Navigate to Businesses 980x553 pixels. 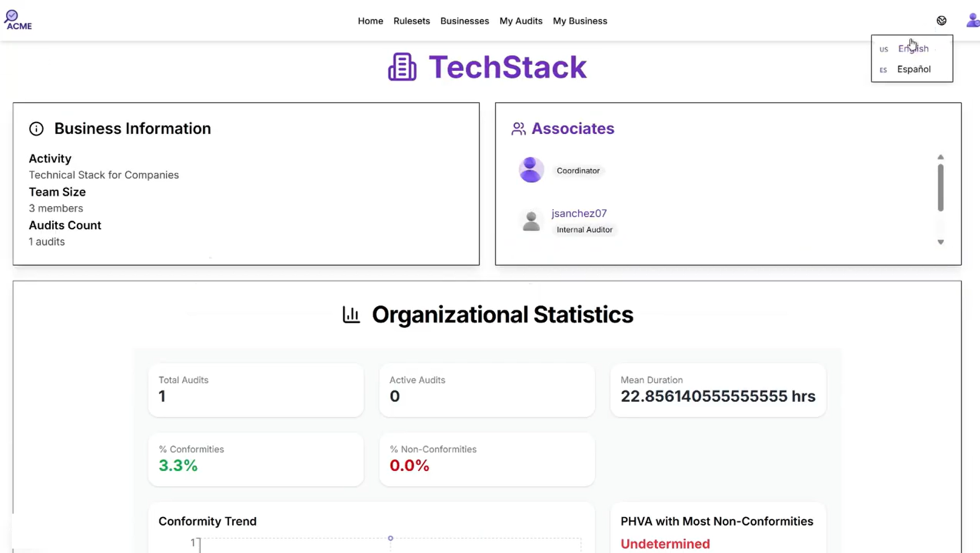click(464, 21)
